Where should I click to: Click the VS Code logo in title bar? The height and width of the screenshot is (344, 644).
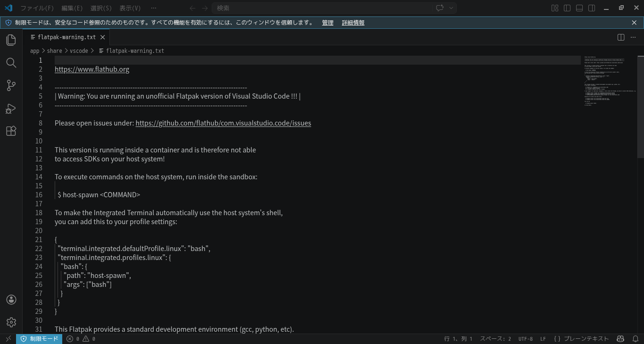point(8,8)
